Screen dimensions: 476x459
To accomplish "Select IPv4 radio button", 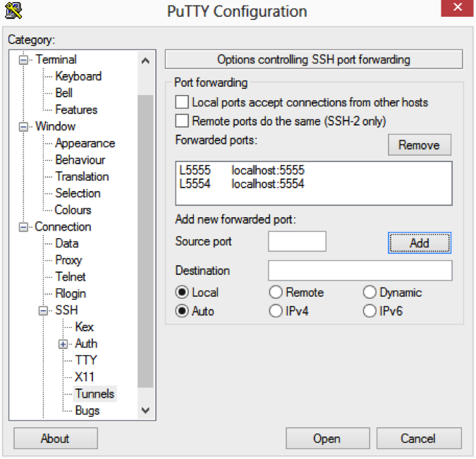I will [275, 311].
